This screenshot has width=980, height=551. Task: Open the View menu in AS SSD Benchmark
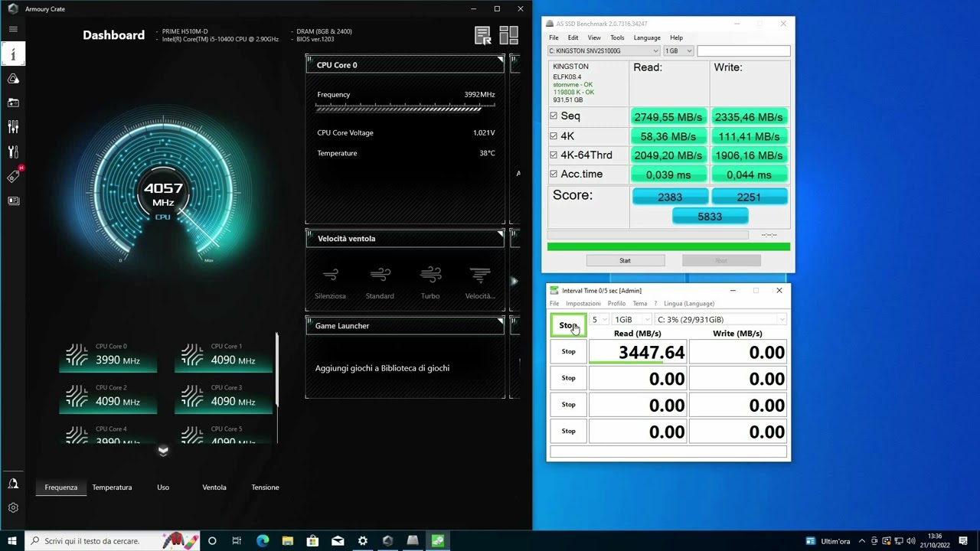(x=594, y=37)
